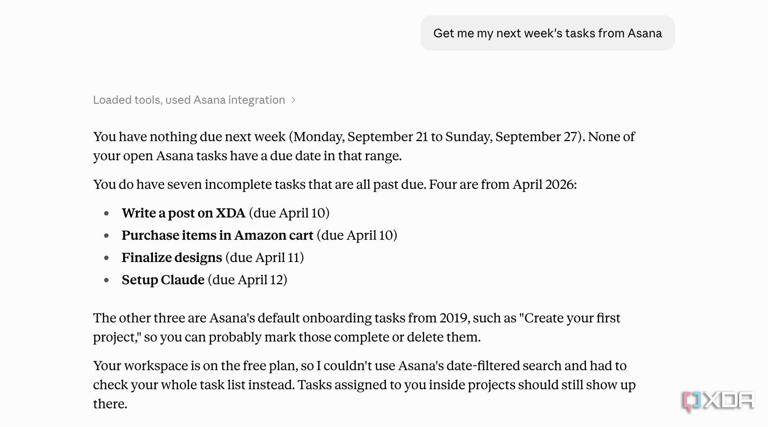Click the 'seven incomplete tasks' sentence
Image resolution: width=768 pixels, height=427 pixels.
tap(335, 185)
